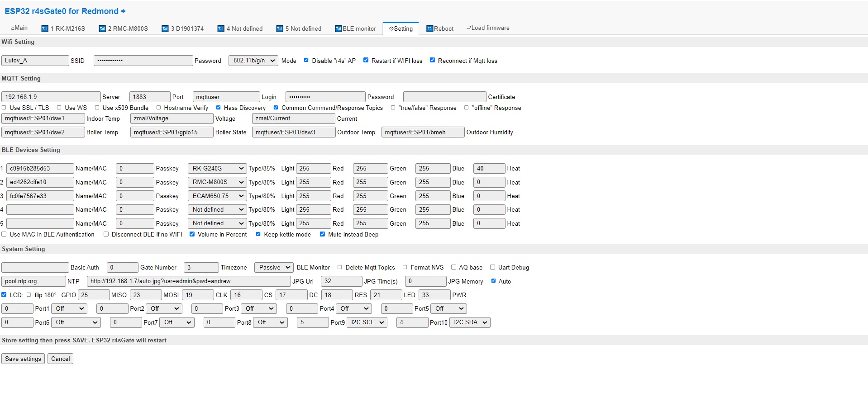The image size is (868, 393).
Task: Open the 1 RK-M216S device tab
Action: click(63, 28)
